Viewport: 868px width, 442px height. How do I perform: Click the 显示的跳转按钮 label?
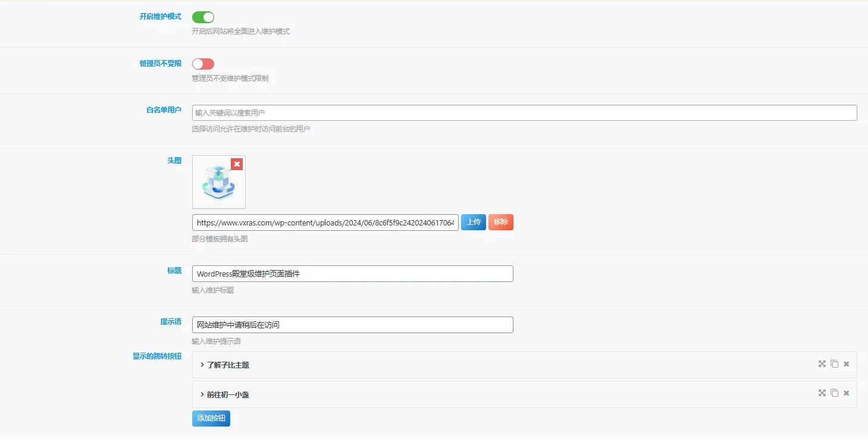click(157, 356)
